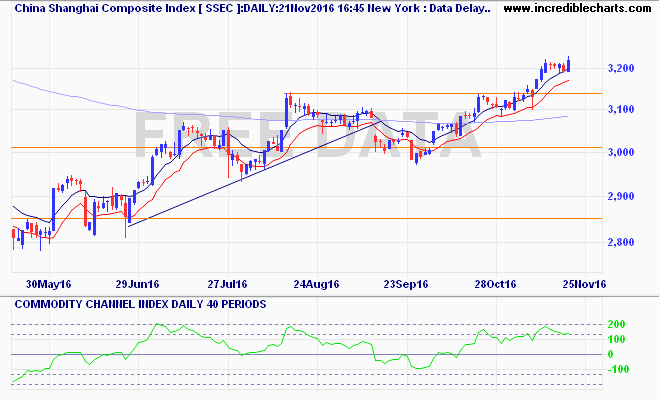Click the 28Oct16 date label
Image resolution: width=660 pixels, height=400 pixels.
(x=495, y=284)
